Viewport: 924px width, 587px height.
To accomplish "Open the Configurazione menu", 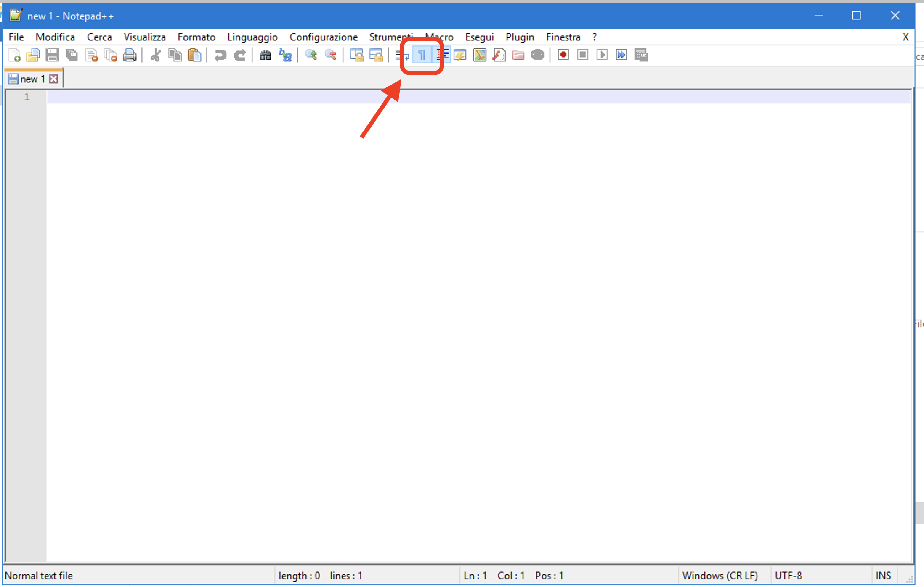I will [324, 37].
